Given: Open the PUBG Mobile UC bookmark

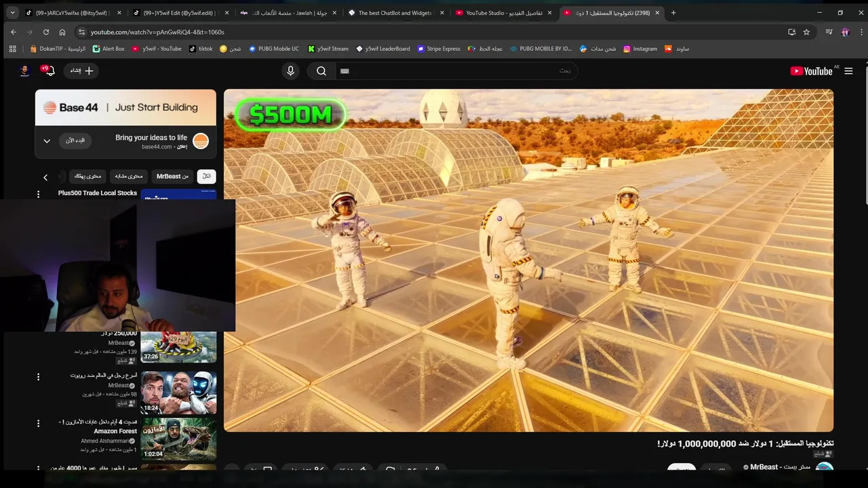Looking at the screenshot, I should 274,49.
